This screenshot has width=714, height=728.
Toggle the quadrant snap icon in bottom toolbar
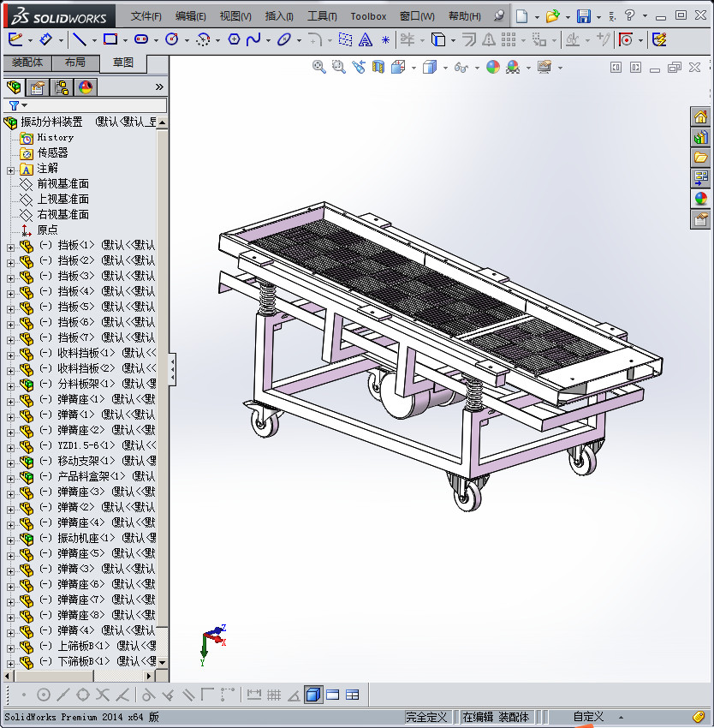pyautogui.click(x=83, y=695)
